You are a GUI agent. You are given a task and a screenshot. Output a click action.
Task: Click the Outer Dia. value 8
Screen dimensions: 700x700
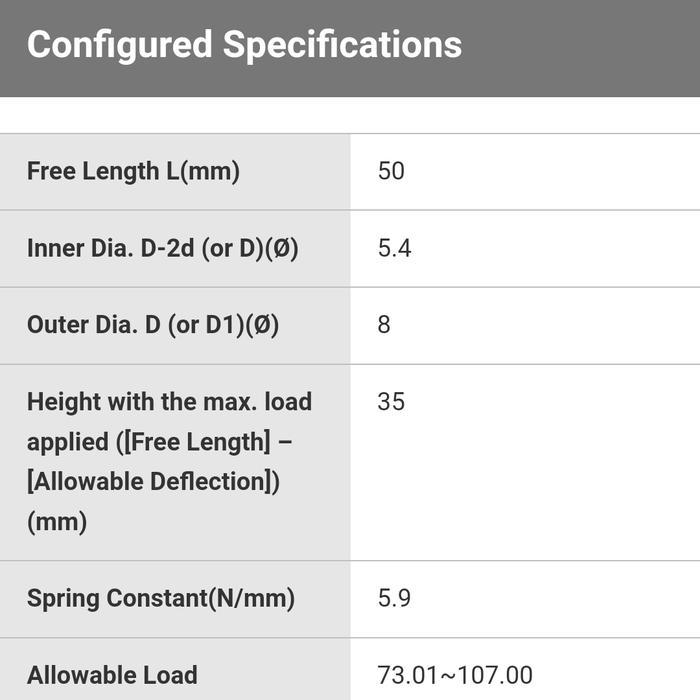pyautogui.click(x=384, y=325)
